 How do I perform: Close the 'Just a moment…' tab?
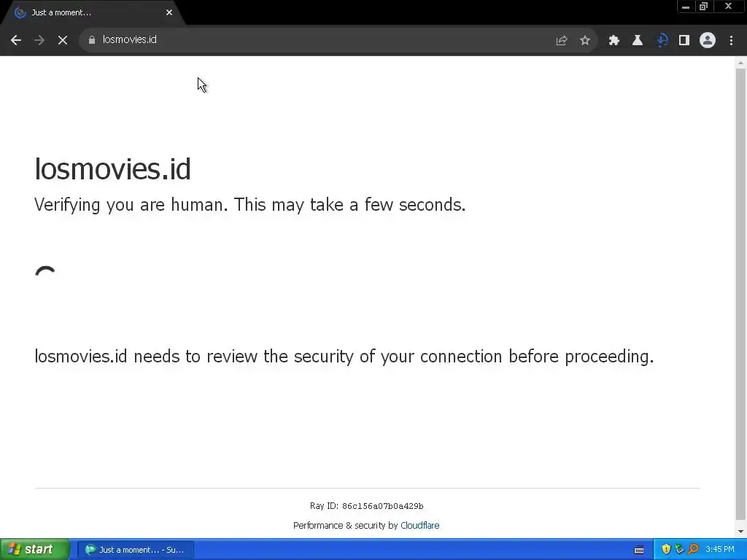pyautogui.click(x=169, y=13)
